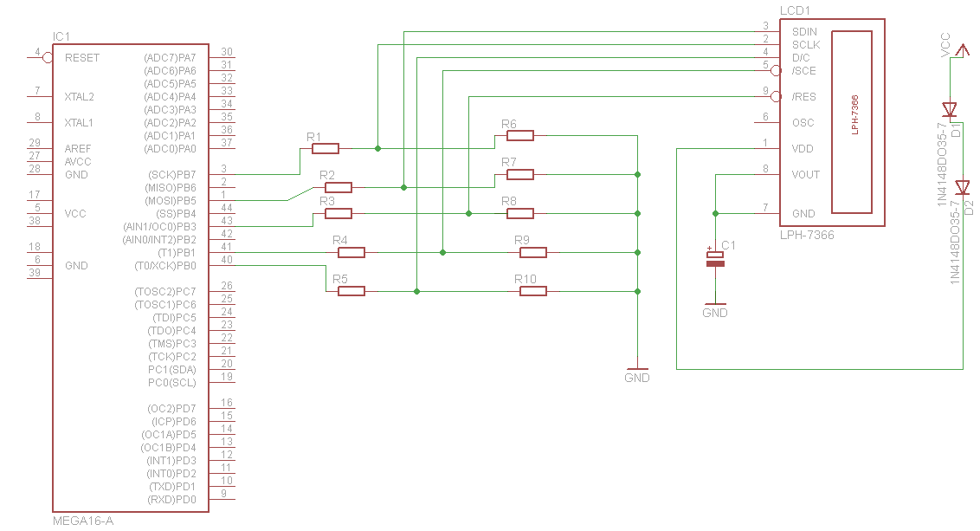The width and height of the screenshot is (980, 531).
Task: Click the (SS)PB4 pin label
Action: click(x=176, y=214)
